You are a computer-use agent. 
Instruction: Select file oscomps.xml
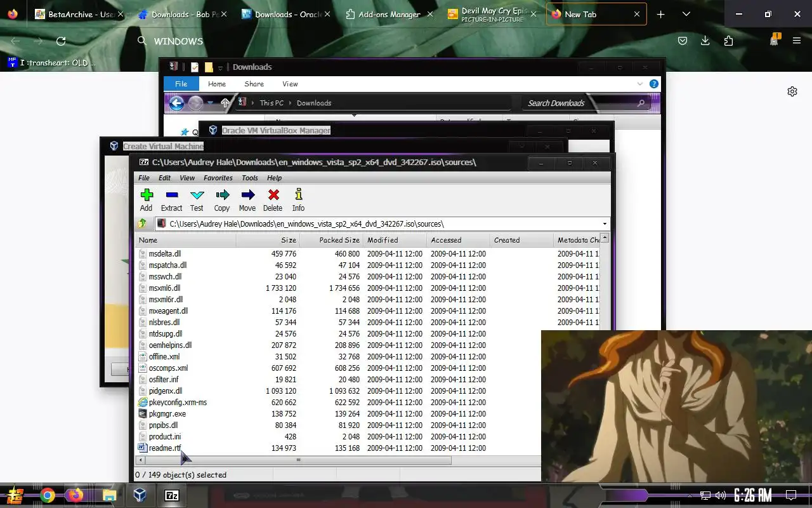click(168, 368)
